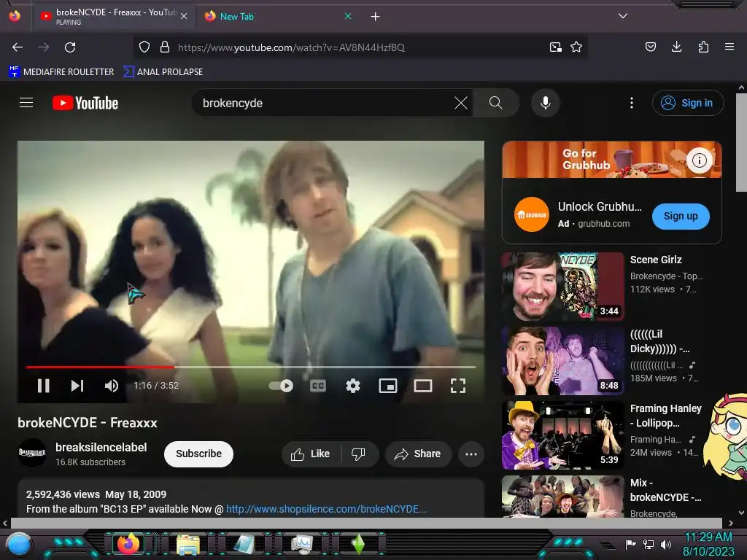Open Scene Girlz video thumbnail
Image resolution: width=747 pixels, height=560 pixels.
pos(562,287)
